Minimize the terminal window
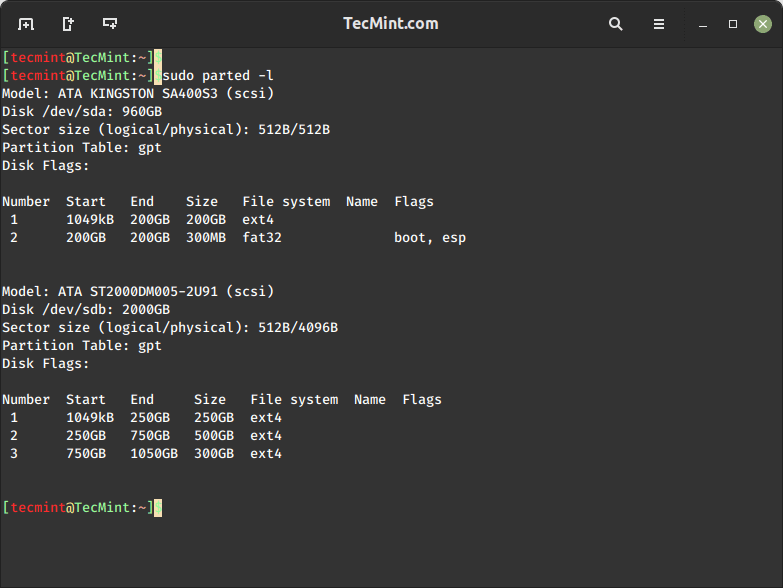783x588 pixels. [706, 24]
